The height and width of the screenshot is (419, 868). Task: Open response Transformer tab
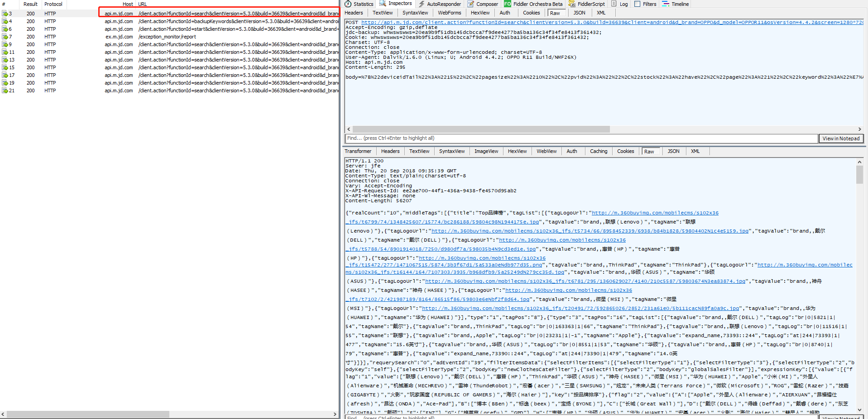point(358,151)
